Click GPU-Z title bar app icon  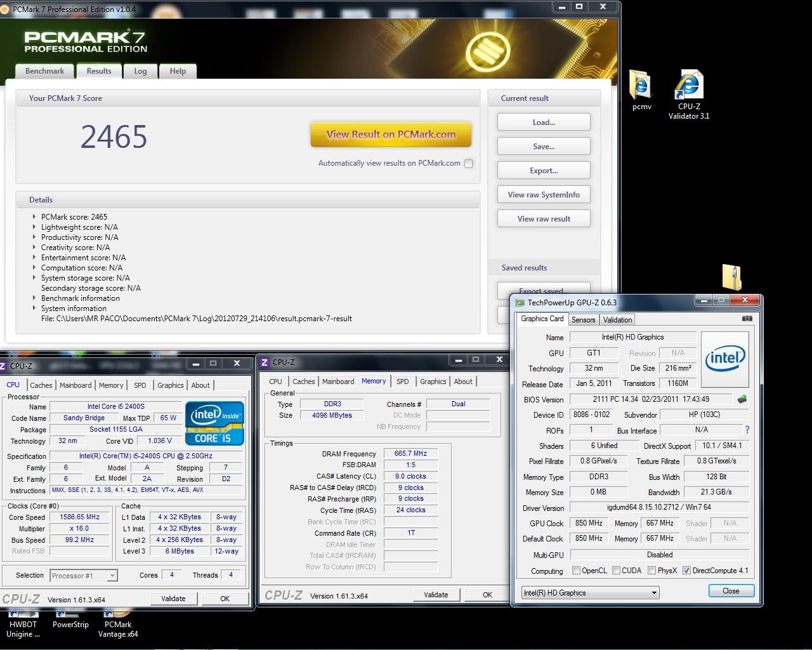click(520, 303)
